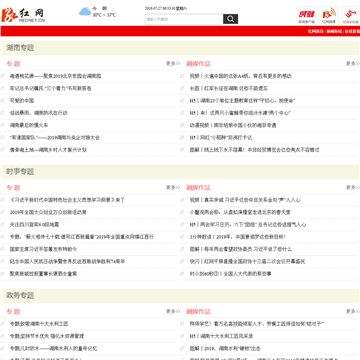
Task: Open the 可爱的中国 feature link
Action: coord(22,101)
